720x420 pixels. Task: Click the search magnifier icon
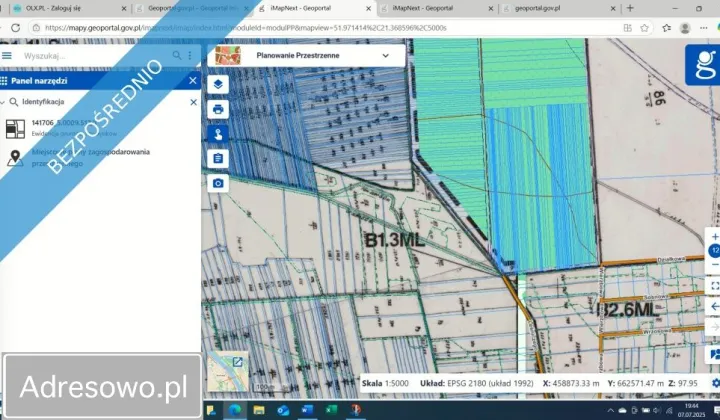pyautogui.click(x=177, y=56)
